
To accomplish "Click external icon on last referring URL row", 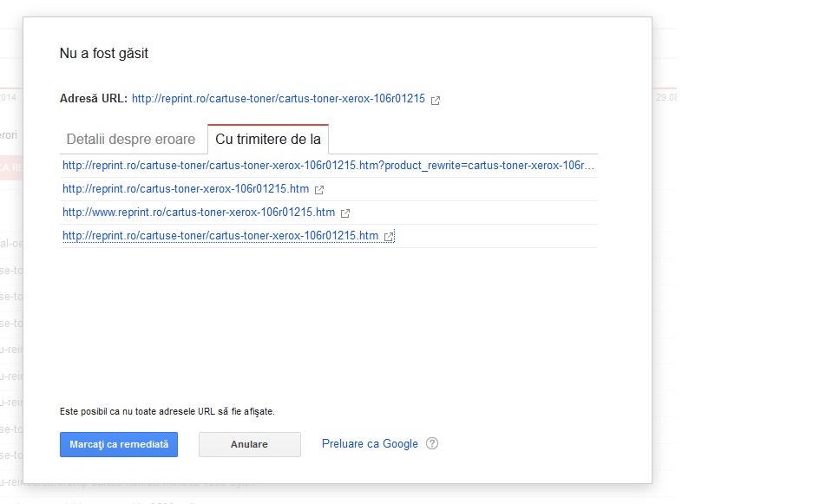I will point(390,236).
